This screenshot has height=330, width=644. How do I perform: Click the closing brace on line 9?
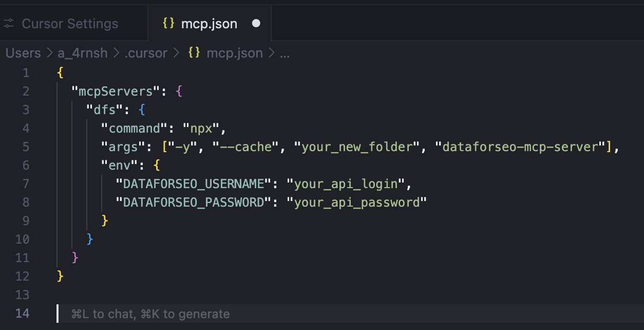pyautogui.click(x=105, y=221)
